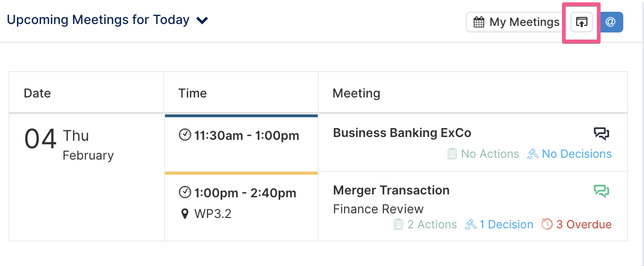The image size is (644, 266).
Task: Click overdue clock icon beside 3 Overdue
Action: [x=547, y=225]
